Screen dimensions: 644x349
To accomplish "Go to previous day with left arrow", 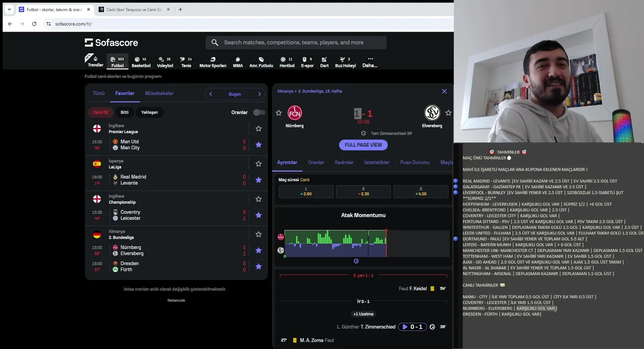I will click(x=210, y=94).
